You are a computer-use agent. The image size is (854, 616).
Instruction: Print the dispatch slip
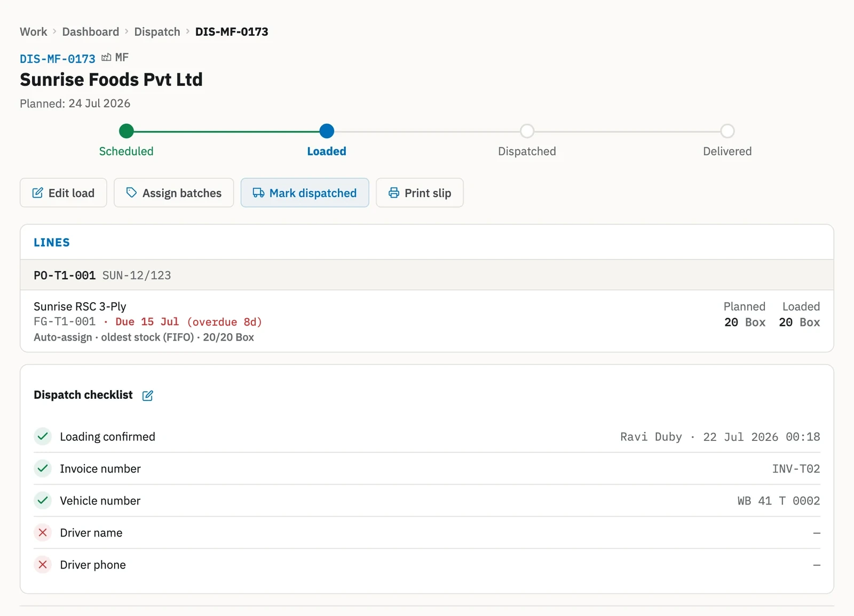point(420,193)
